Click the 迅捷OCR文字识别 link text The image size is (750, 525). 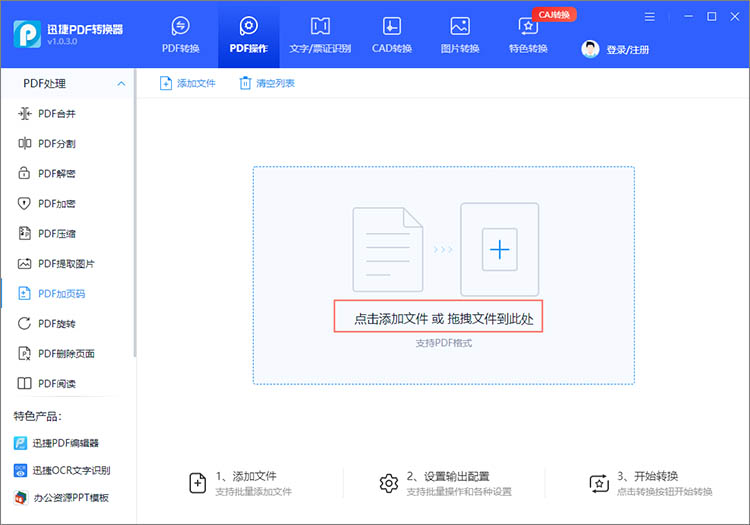pos(71,470)
